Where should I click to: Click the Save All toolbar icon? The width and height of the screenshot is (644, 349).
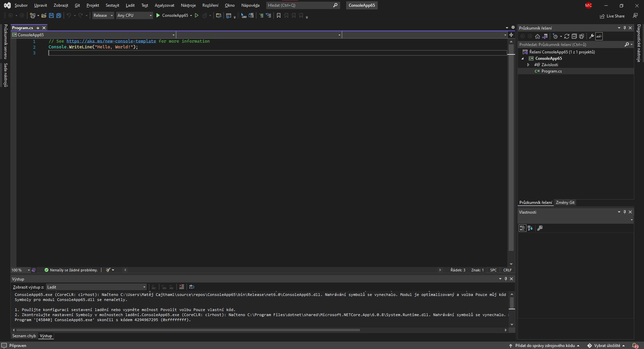[x=59, y=15]
